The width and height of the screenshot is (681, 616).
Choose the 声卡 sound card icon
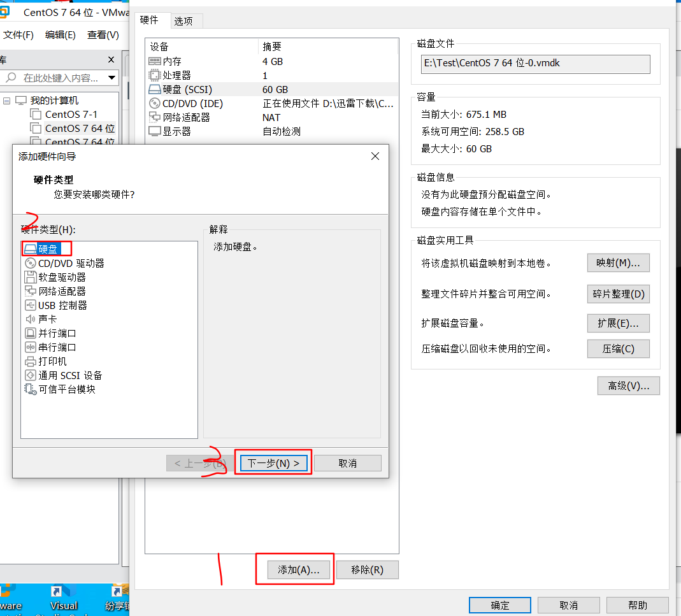click(x=31, y=319)
